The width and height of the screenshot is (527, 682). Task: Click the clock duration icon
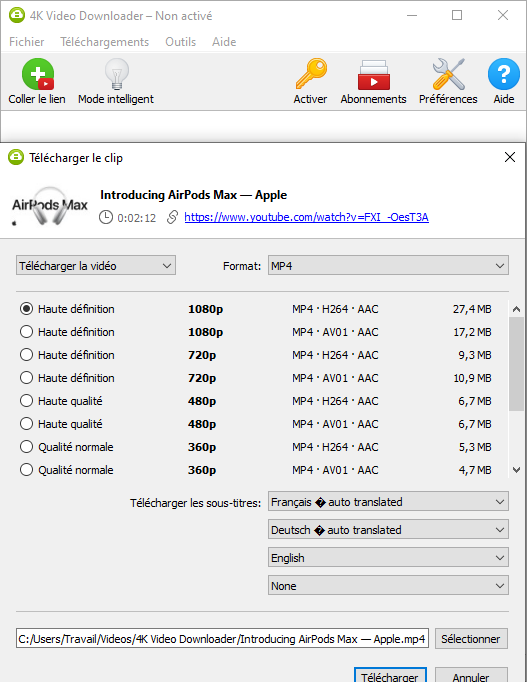[x=106, y=217]
